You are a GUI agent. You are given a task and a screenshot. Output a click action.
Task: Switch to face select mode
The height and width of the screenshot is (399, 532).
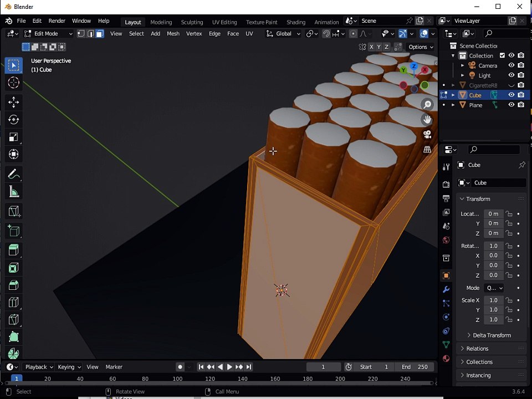click(100, 34)
